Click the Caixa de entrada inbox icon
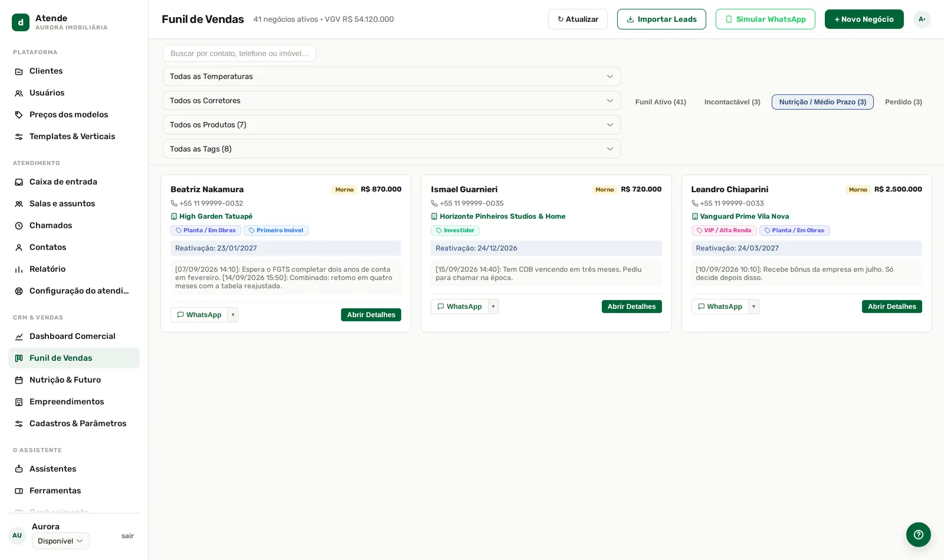The width and height of the screenshot is (944, 560). [19, 182]
